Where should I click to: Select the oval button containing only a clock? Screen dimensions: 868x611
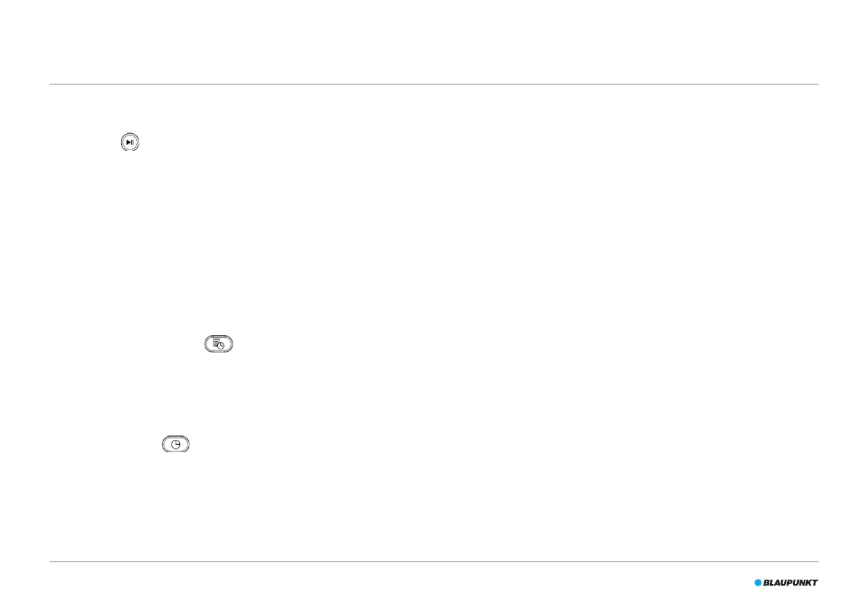click(175, 444)
